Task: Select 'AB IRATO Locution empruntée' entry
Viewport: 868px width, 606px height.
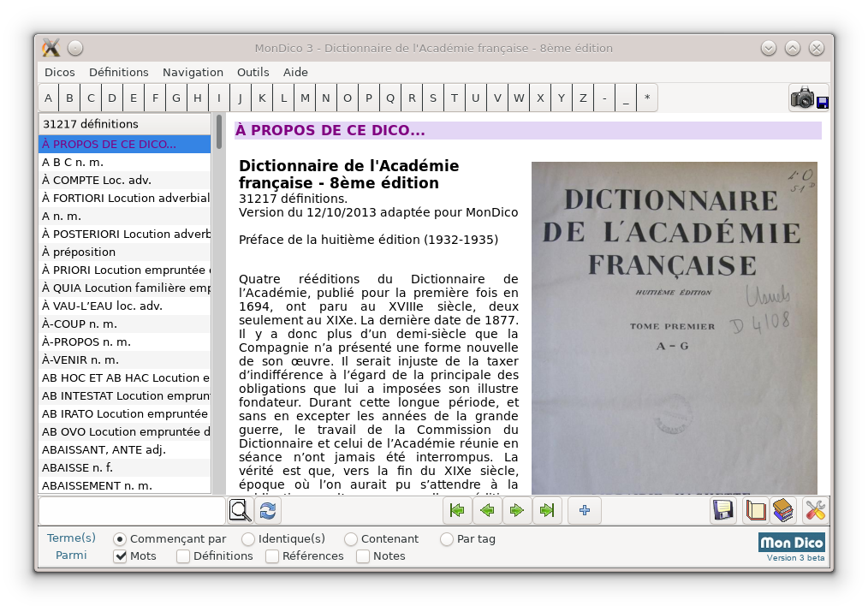Action: pyautogui.click(x=125, y=414)
